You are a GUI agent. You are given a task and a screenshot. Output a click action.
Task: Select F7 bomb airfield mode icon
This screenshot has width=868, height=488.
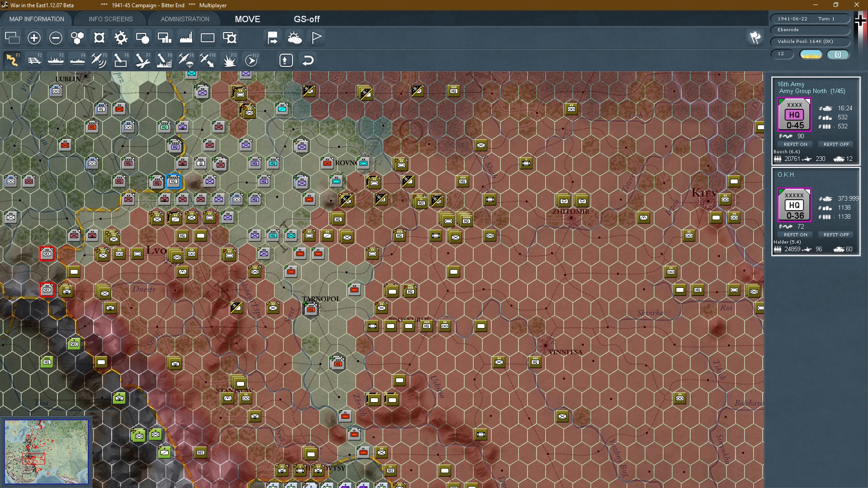(x=142, y=60)
